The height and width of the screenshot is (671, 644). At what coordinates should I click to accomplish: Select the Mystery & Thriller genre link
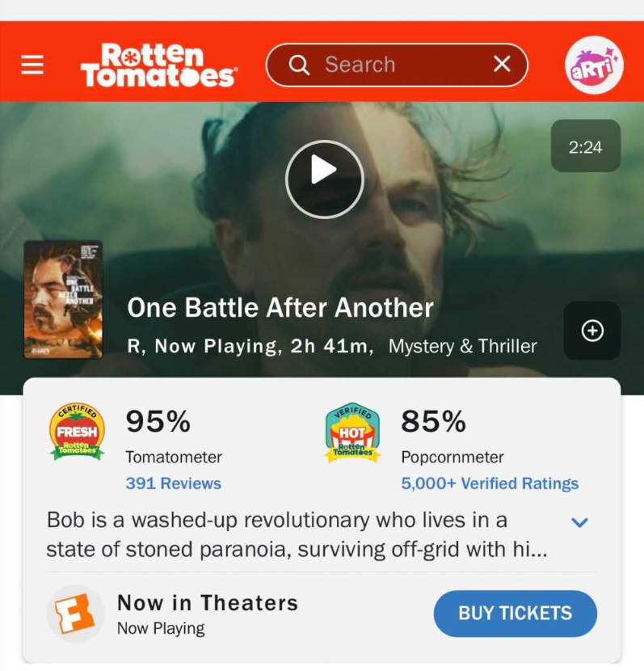click(462, 346)
